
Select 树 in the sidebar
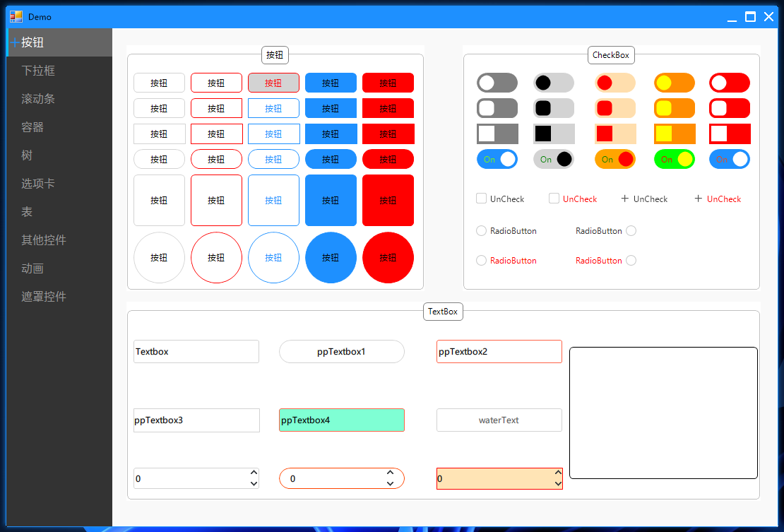tap(59, 155)
